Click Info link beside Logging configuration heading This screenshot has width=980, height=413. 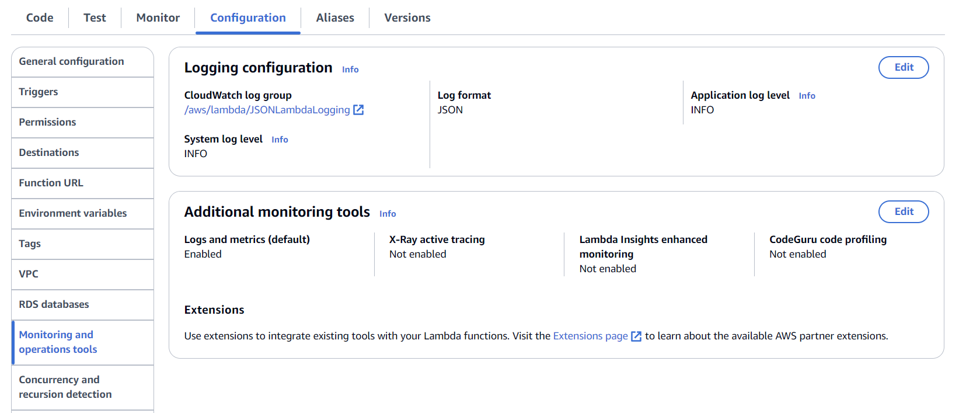pyautogui.click(x=350, y=70)
